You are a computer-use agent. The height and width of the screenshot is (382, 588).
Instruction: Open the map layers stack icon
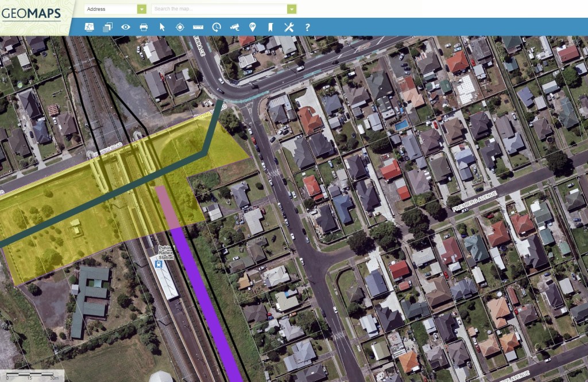(x=107, y=27)
